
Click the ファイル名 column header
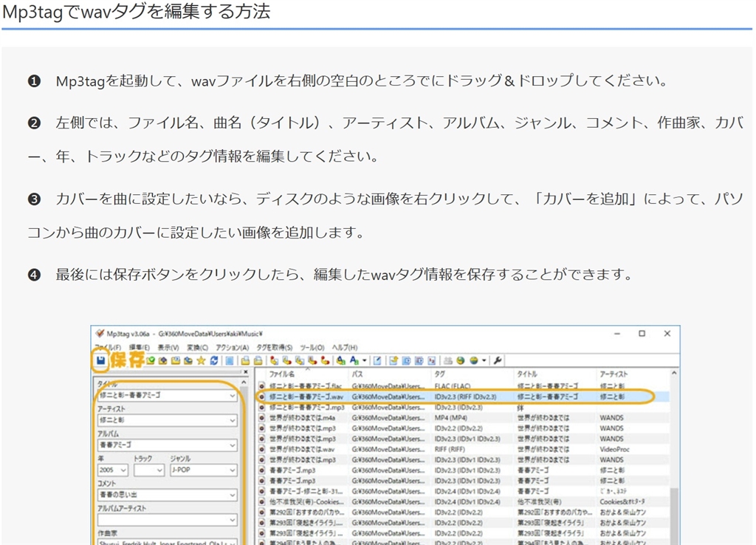point(282,374)
